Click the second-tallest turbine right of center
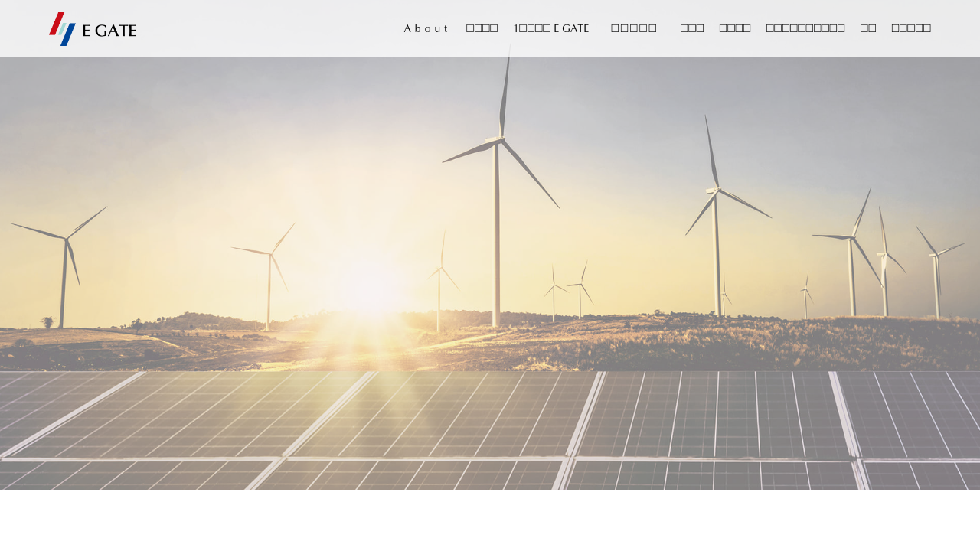The height and width of the screenshot is (551, 980). click(716, 230)
